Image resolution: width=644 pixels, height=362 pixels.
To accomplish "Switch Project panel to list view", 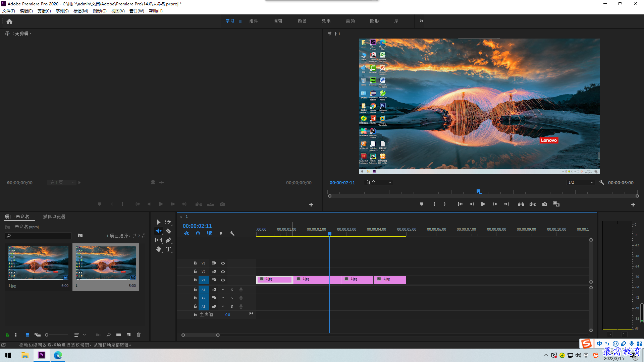I will tap(17, 335).
